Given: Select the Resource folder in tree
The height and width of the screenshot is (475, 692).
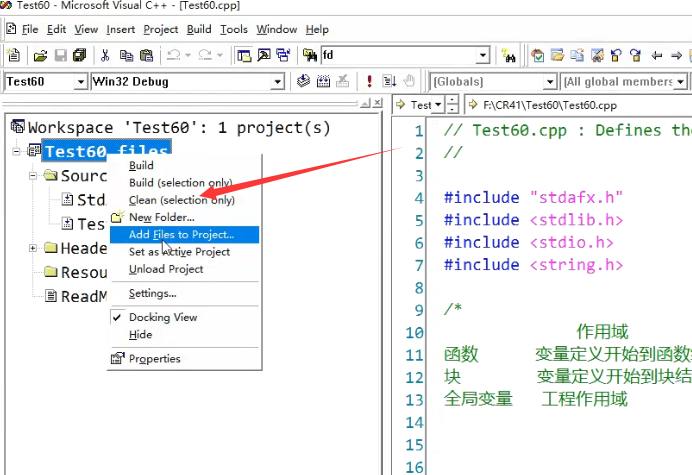Looking at the screenshot, I should click(x=82, y=272).
